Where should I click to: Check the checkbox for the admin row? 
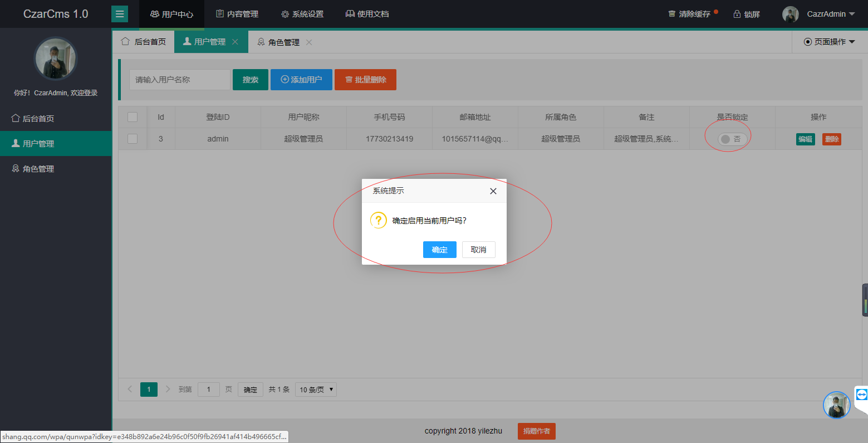pos(133,139)
